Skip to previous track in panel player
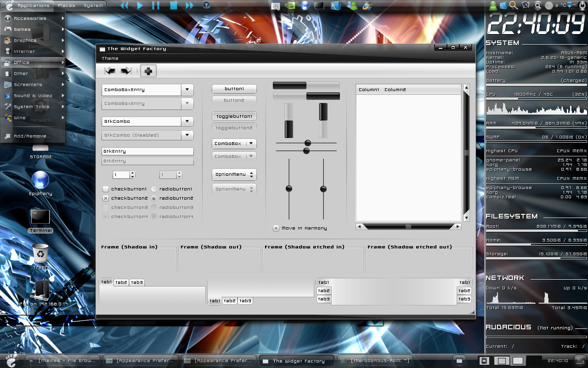 124,6
